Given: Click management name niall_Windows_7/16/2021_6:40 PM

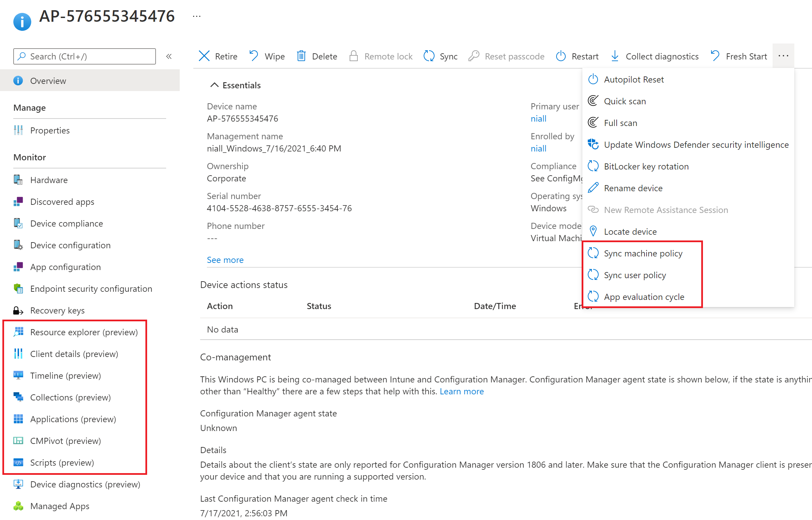Looking at the screenshot, I should [274, 148].
